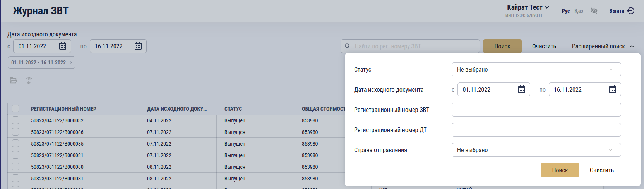
Task: Click the Выйти logout icon
Action: pos(630,11)
